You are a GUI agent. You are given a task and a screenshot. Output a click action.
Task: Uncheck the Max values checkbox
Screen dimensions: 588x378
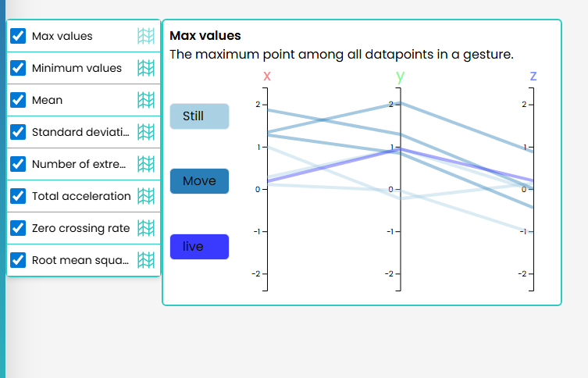(19, 36)
